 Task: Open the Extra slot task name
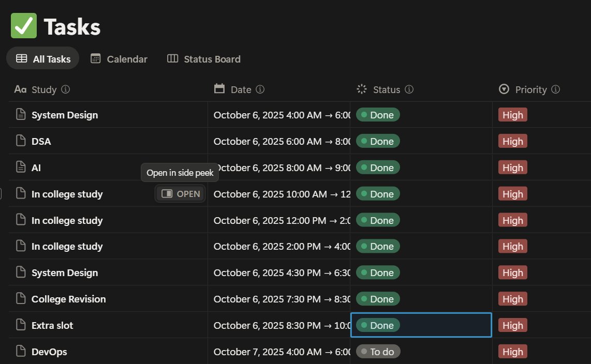52,326
